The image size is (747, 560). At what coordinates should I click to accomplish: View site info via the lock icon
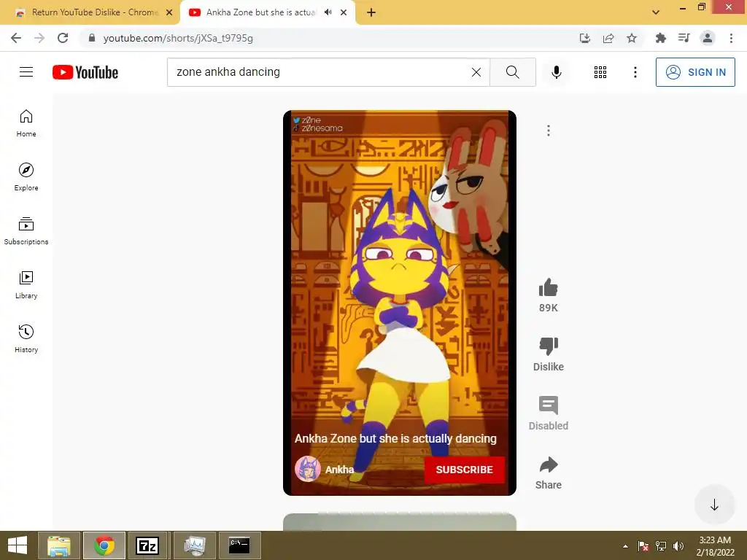pos(92,38)
